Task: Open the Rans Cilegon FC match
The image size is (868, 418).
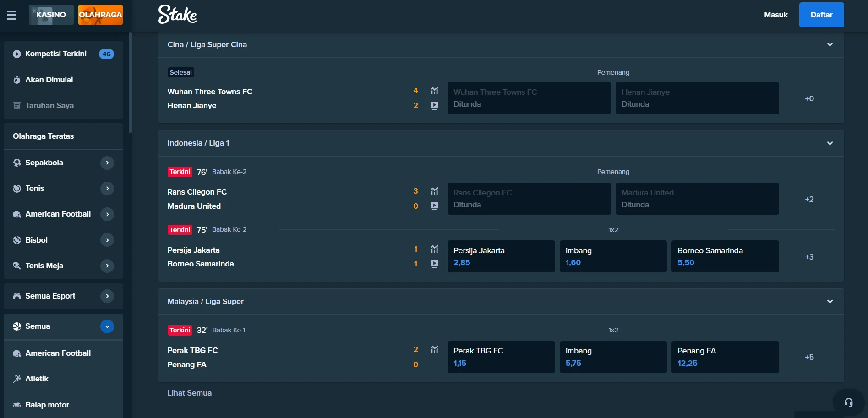Action: tap(197, 192)
